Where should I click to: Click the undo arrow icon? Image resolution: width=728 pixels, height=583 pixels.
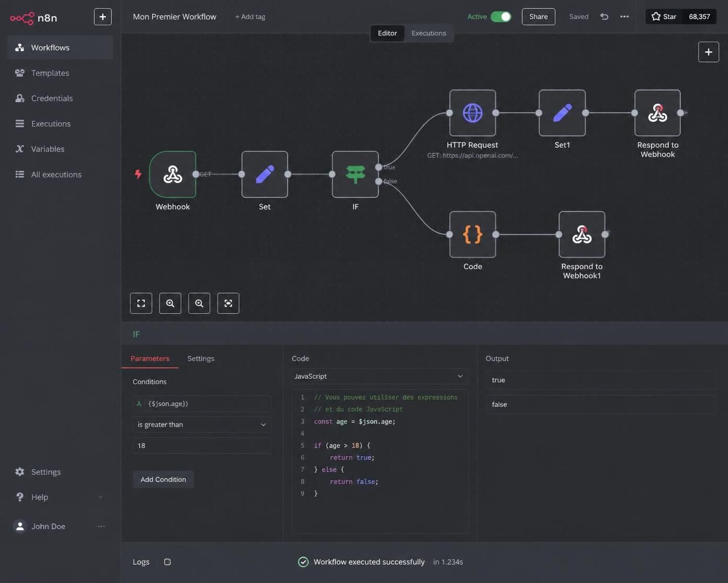click(x=604, y=17)
